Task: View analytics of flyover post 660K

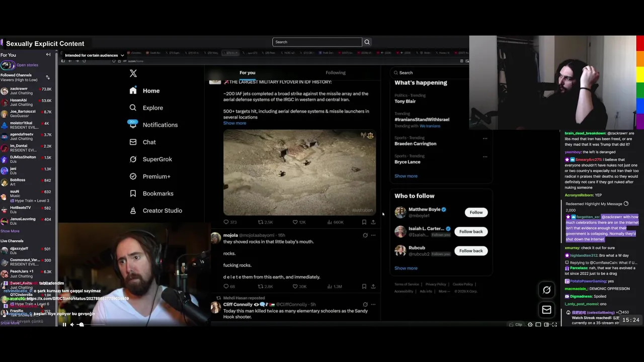Action: (336, 222)
